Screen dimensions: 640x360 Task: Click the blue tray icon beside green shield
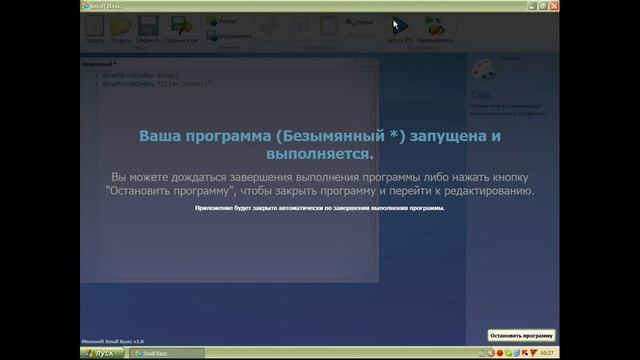[516, 353]
